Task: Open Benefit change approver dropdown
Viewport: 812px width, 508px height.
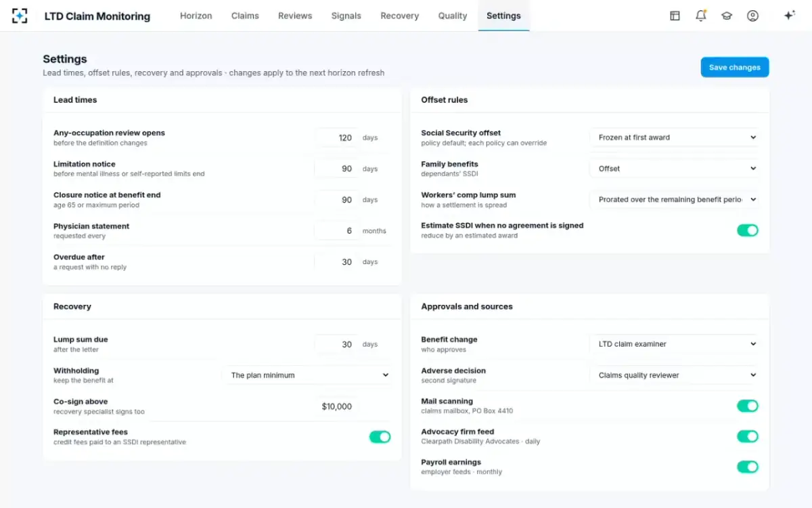Action: tap(674, 344)
